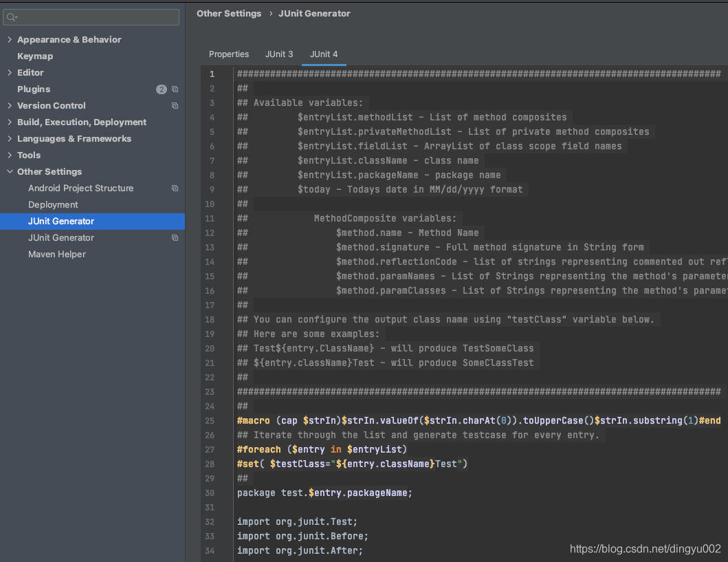Click line number 25 in the gutter
Image resolution: width=728 pixels, height=562 pixels.
210,421
